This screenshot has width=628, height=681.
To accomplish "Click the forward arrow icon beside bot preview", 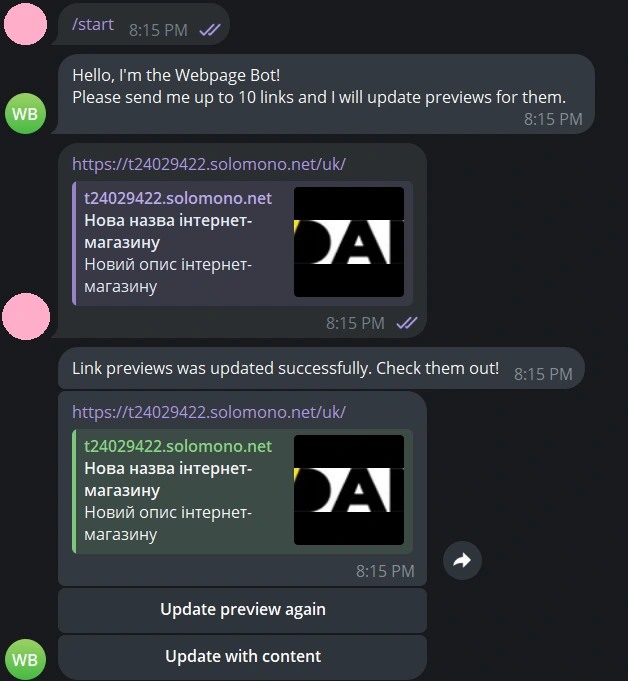I will [462, 560].
